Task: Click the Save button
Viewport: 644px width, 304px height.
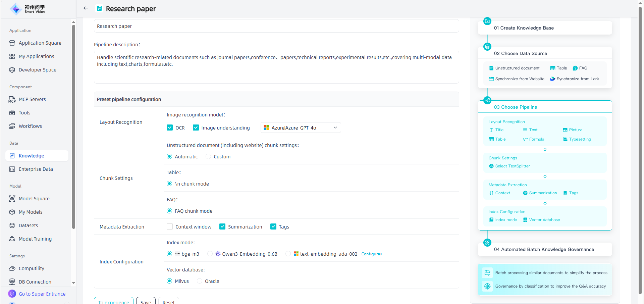Action: pyautogui.click(x=146, y=301)
